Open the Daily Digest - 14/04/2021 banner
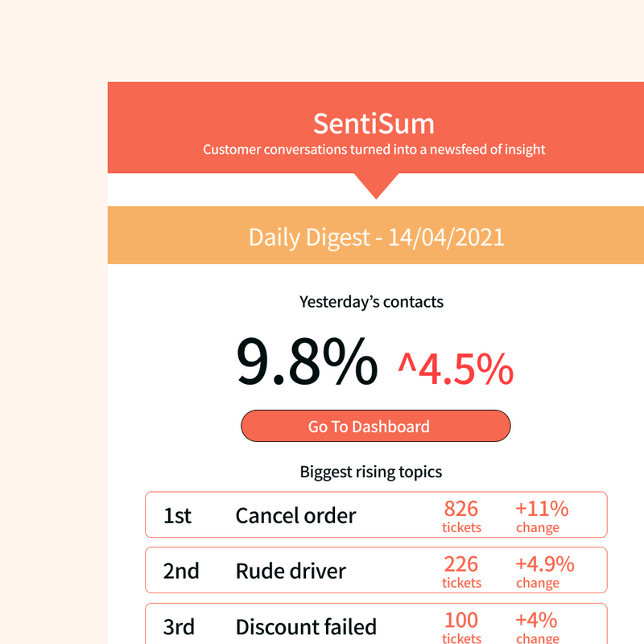 coord(375,235)
